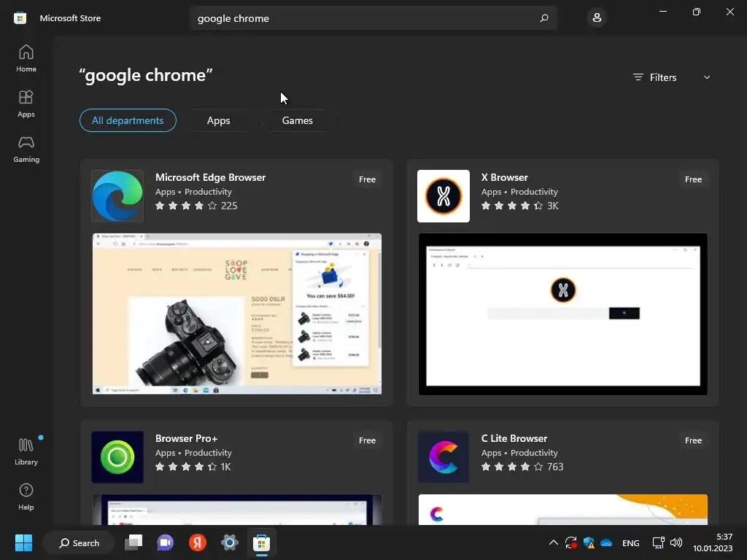Click Microsoft Store taskbar icon

(261, 542)
